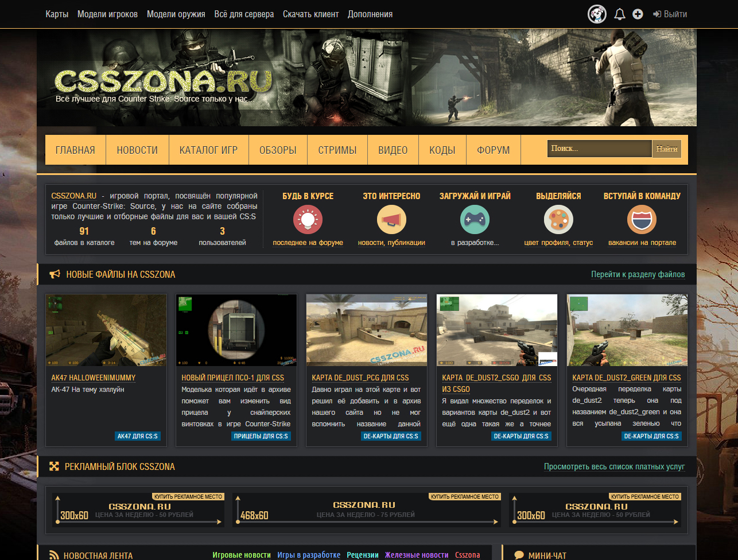The image size is (738, 560).
Task: Click the gamepad icon under Загружай и играй
Action: (475, 220)
